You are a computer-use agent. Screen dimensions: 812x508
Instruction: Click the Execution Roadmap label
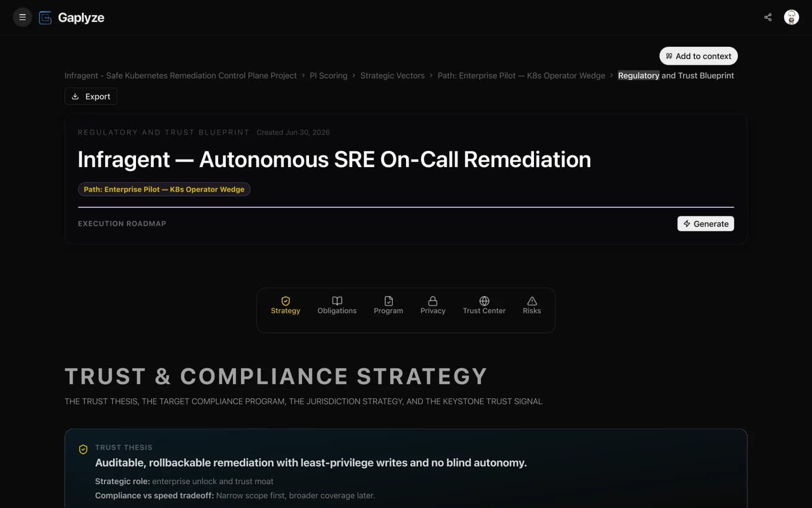122,224
